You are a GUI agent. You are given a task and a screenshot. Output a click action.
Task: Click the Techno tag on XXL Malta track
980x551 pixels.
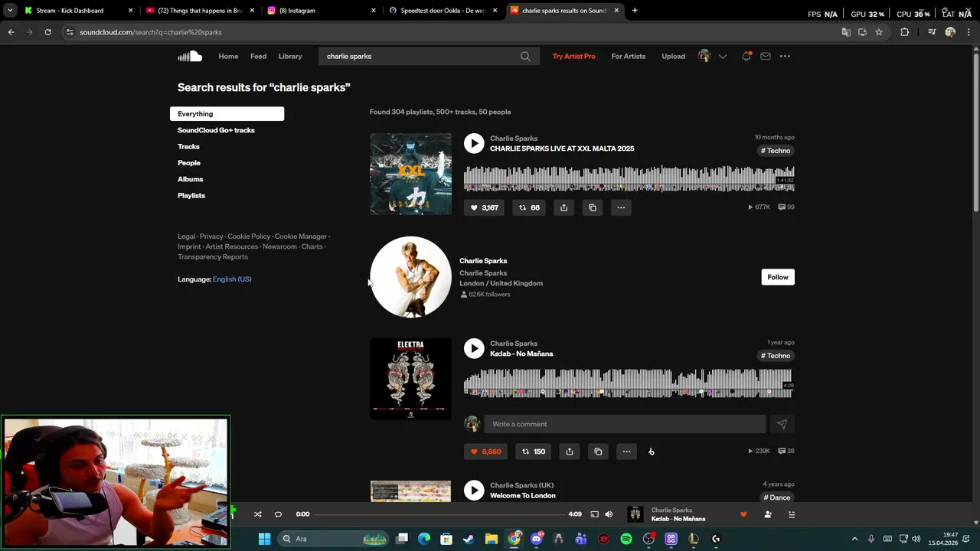click(776, 151)
